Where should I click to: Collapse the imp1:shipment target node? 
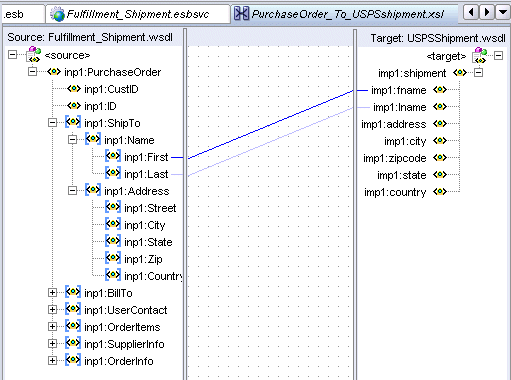tap(478, 72)
